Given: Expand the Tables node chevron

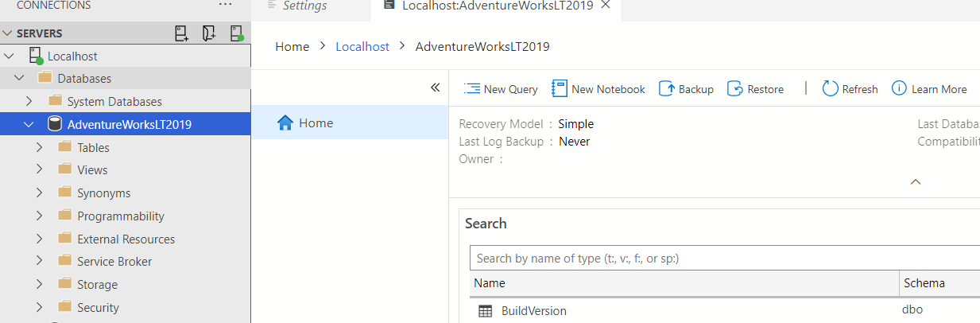Looking at the screenshot, I should click(39, 147).
